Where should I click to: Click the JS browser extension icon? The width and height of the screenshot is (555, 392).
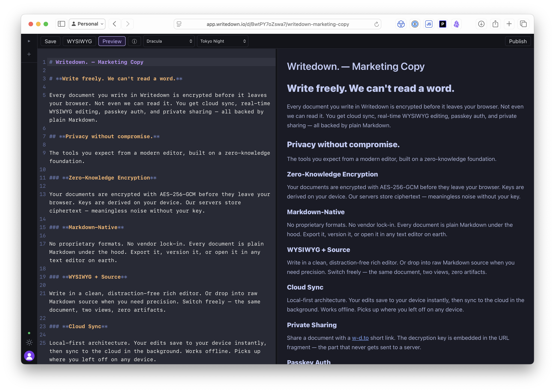point(429,24)
